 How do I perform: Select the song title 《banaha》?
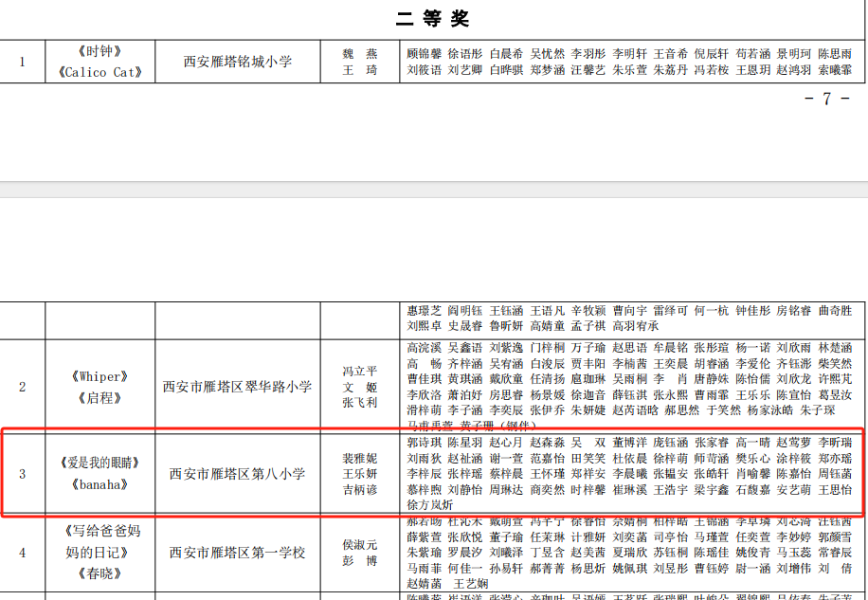[x=99, y=484]
